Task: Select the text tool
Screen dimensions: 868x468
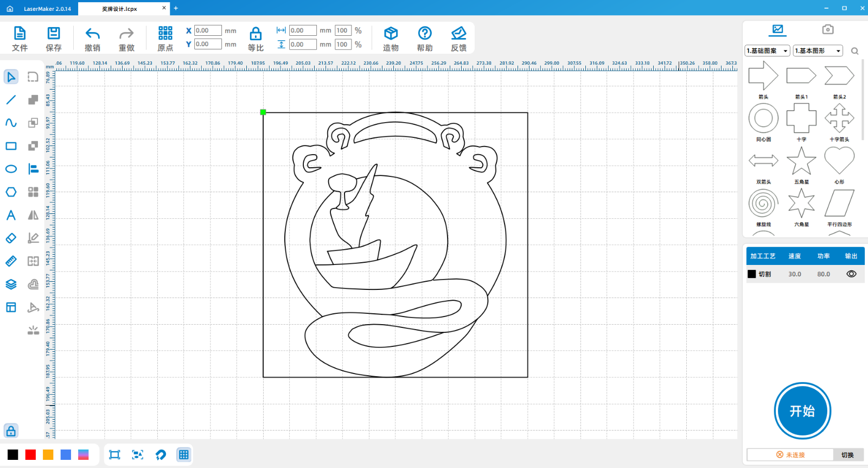Action: (x=11, y=215)
